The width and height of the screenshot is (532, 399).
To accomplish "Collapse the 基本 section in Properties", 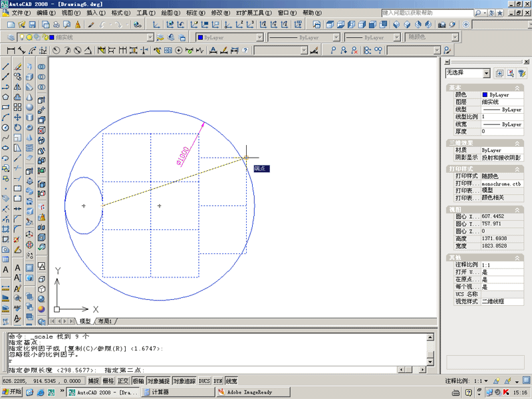I will [x=517, y=88].
